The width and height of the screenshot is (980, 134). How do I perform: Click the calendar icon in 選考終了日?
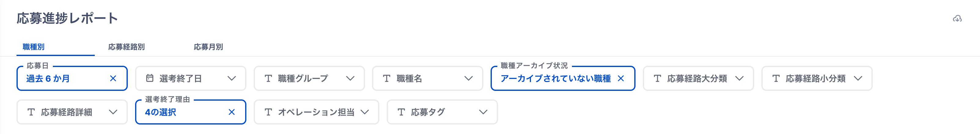tap(150, 78)
